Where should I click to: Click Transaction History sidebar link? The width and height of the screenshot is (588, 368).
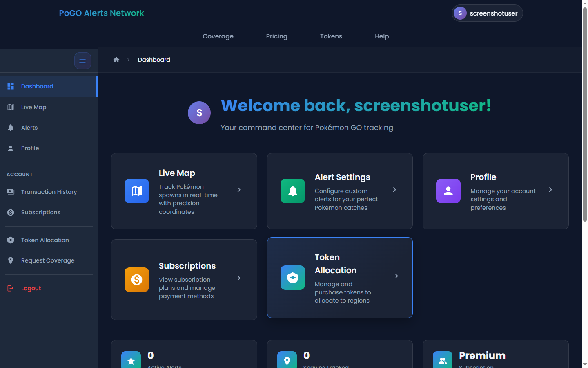point(49,192)
